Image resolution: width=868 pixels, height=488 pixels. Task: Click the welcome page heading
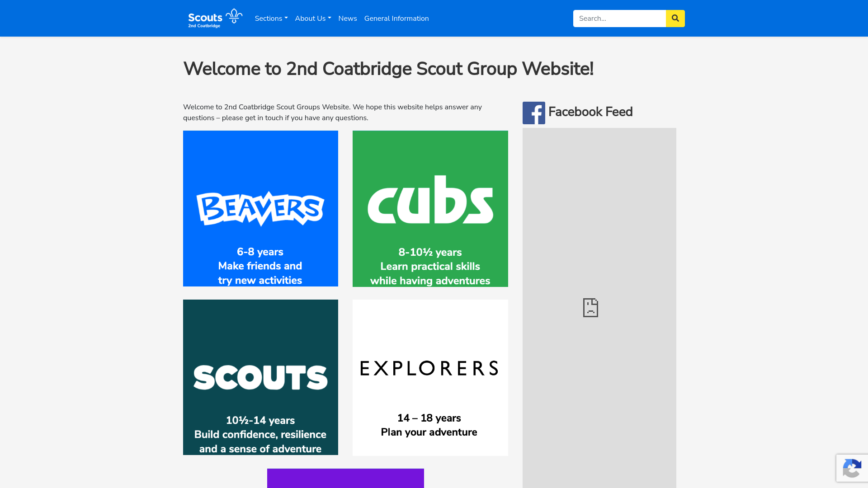tap(388, 69)
